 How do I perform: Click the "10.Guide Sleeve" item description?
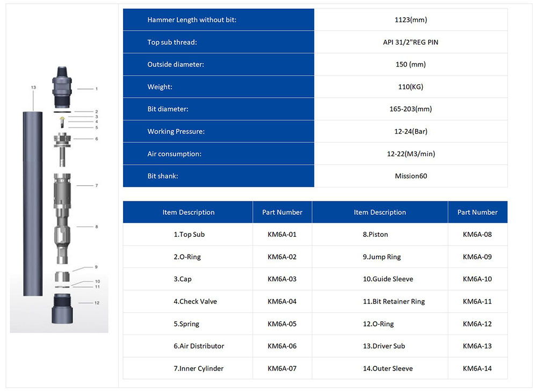[x=388, y=279]
